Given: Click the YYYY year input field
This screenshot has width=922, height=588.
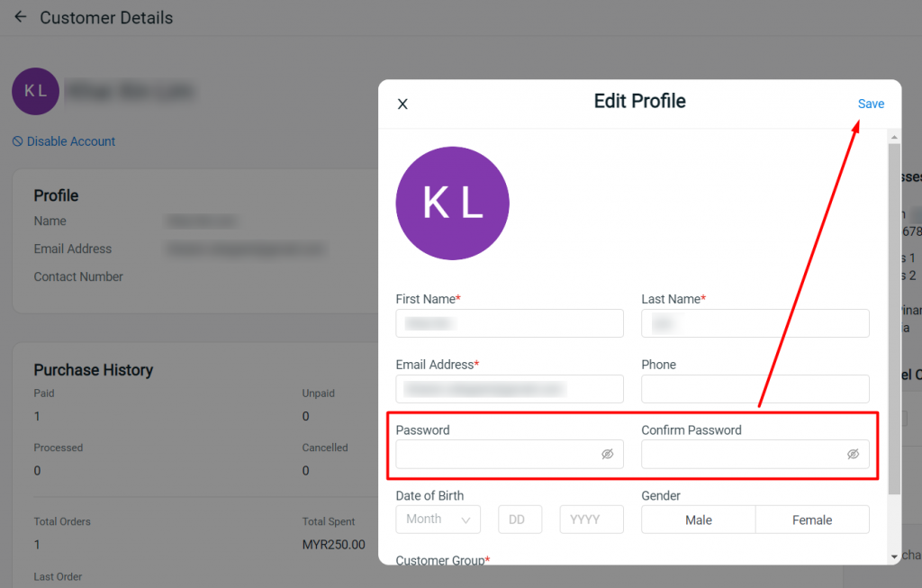Looking at the screenshot, I should 592,520.
